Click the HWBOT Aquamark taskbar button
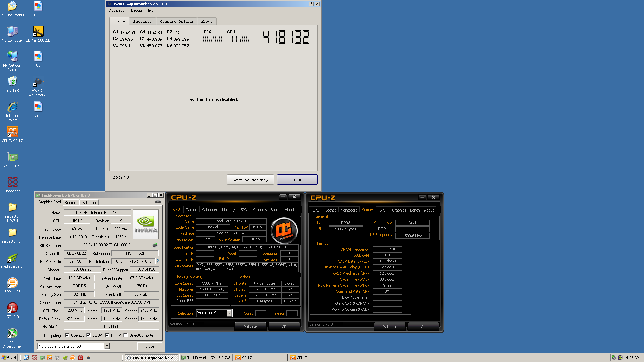Screen dimensions: 644x362 click(x=151, y=358)
